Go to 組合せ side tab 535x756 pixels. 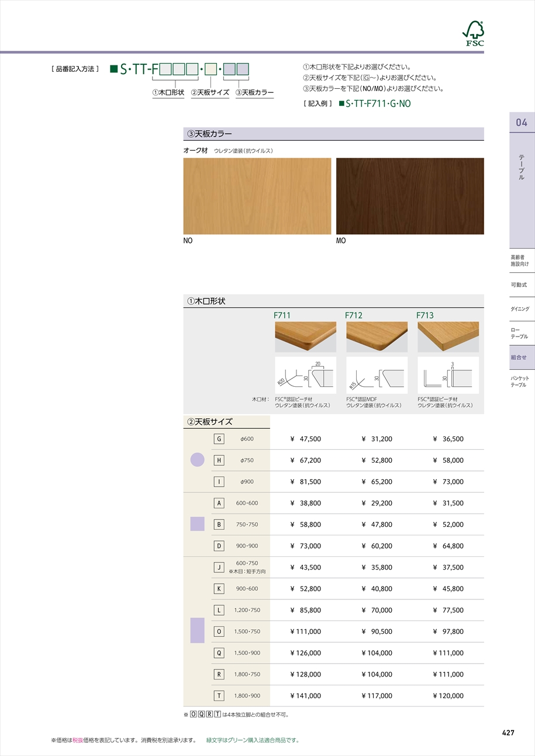[x=522, y=357]
